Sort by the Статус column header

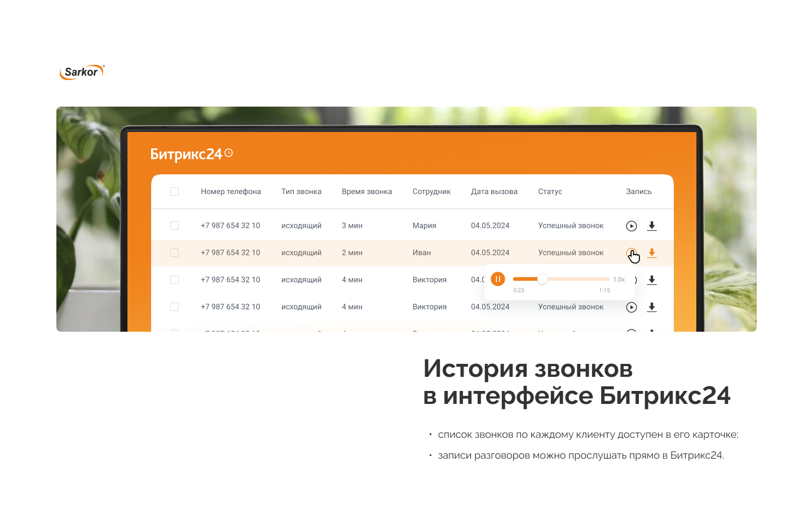tap(550, 192)
